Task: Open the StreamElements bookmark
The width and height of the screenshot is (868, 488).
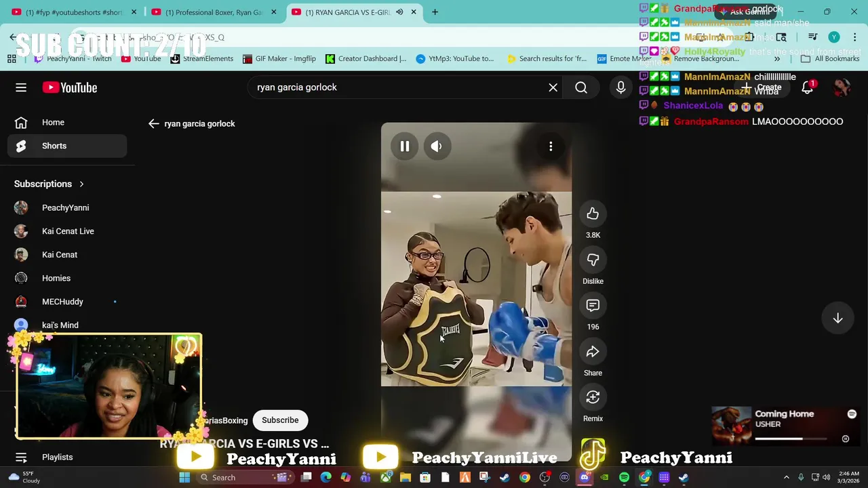Action: [x=201, y=59]
